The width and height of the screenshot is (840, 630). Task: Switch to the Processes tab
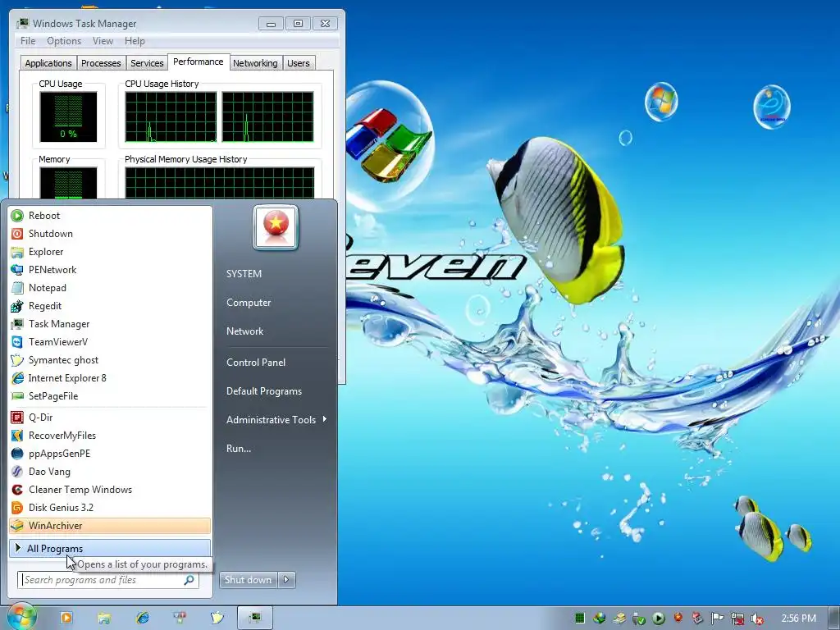tap(101, 63)
